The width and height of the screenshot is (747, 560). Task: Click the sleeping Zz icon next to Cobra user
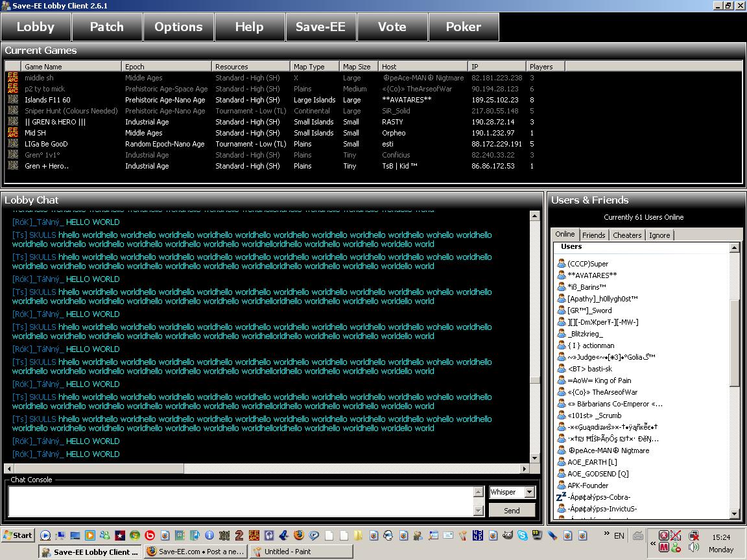(x=562, y=497)
